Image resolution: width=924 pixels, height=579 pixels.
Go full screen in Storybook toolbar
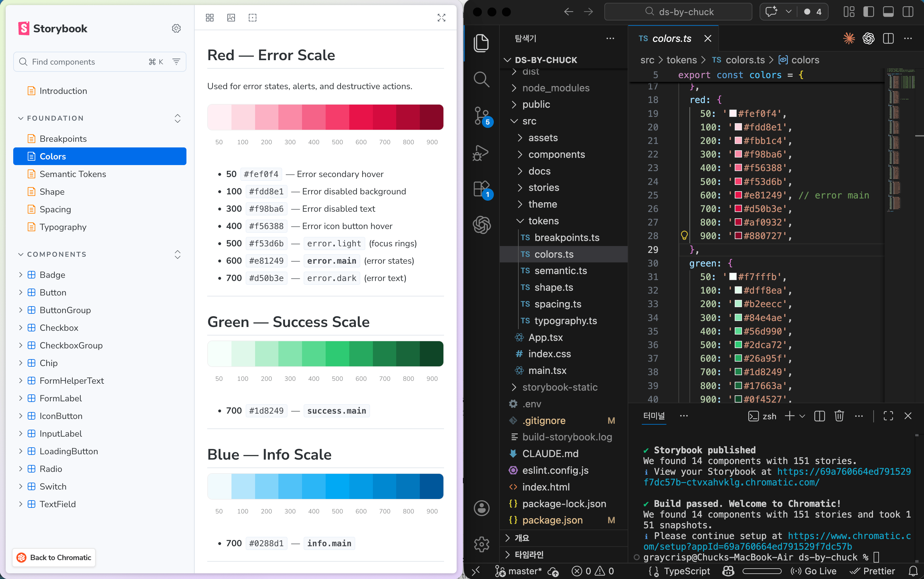[441, 18]
